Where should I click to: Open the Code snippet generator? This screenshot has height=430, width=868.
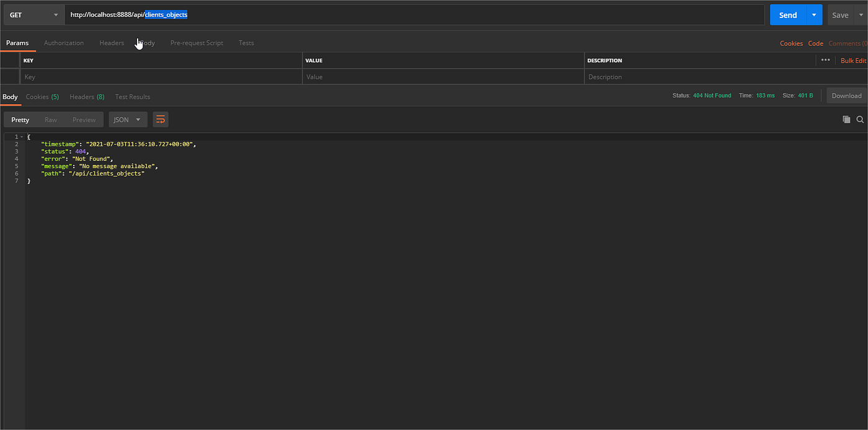(x=815, y=43)
